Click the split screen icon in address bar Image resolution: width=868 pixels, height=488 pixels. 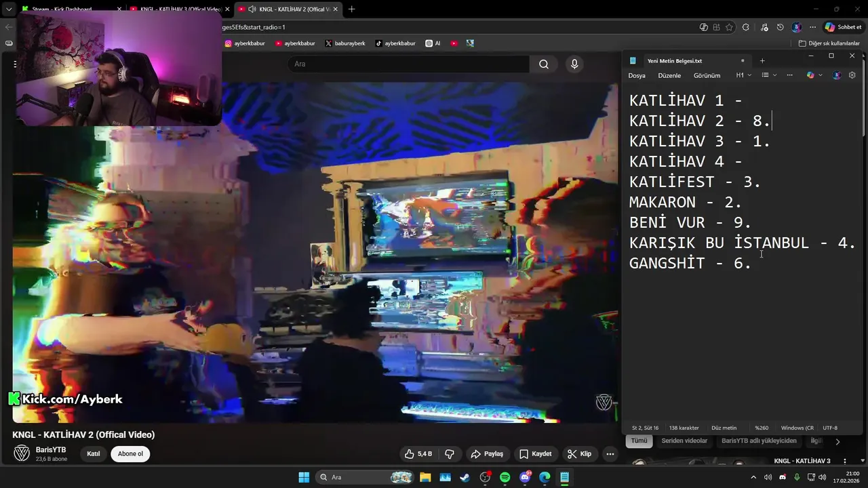(x=716, y=27)
